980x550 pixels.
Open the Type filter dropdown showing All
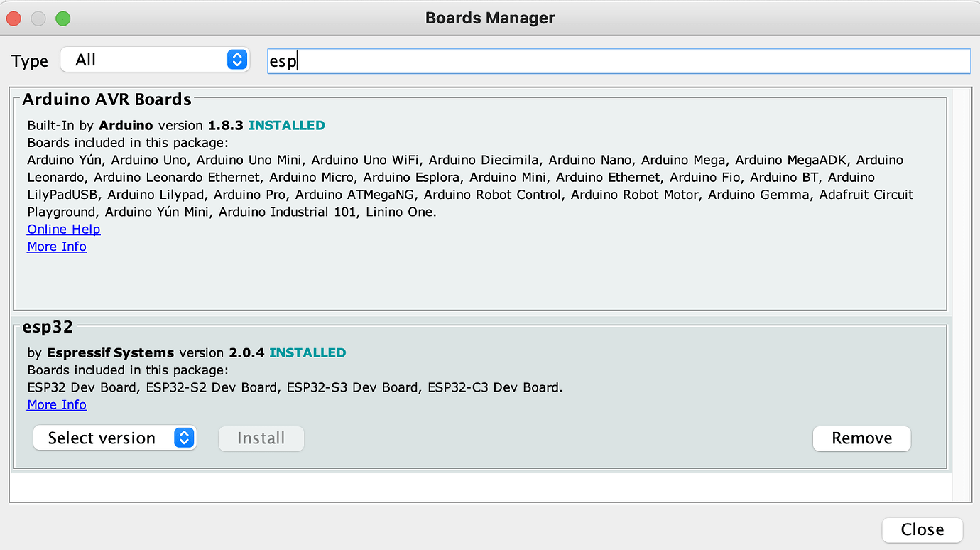point(153,60)
